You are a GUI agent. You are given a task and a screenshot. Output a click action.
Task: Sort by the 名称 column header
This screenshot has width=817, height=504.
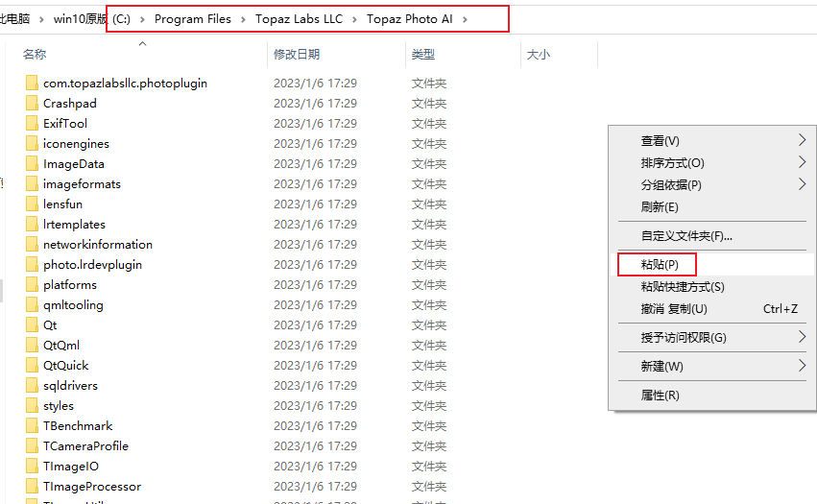(x=35, y=54)
